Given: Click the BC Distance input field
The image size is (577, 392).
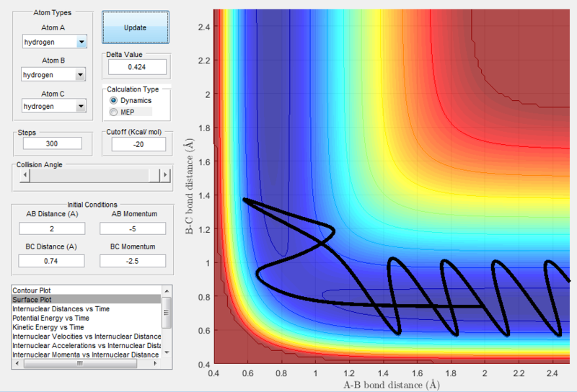Looking at the screenshot, I should click(x=51, y=261).
